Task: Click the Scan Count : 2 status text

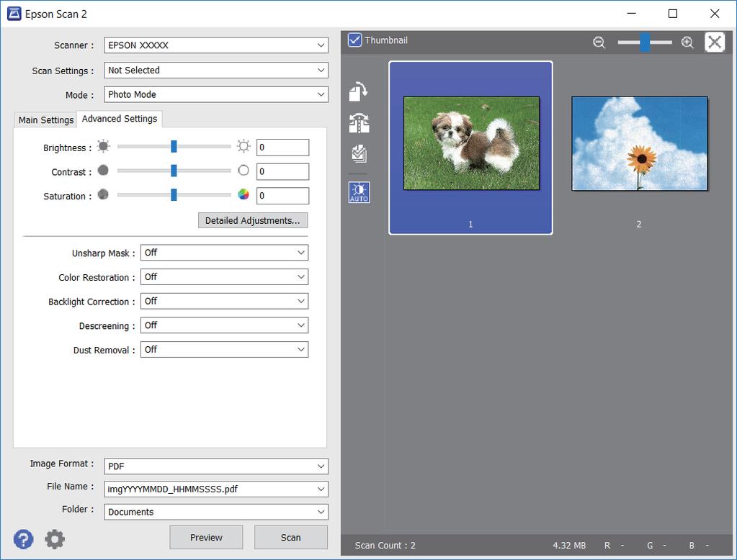Action: (x=385, y=546)
